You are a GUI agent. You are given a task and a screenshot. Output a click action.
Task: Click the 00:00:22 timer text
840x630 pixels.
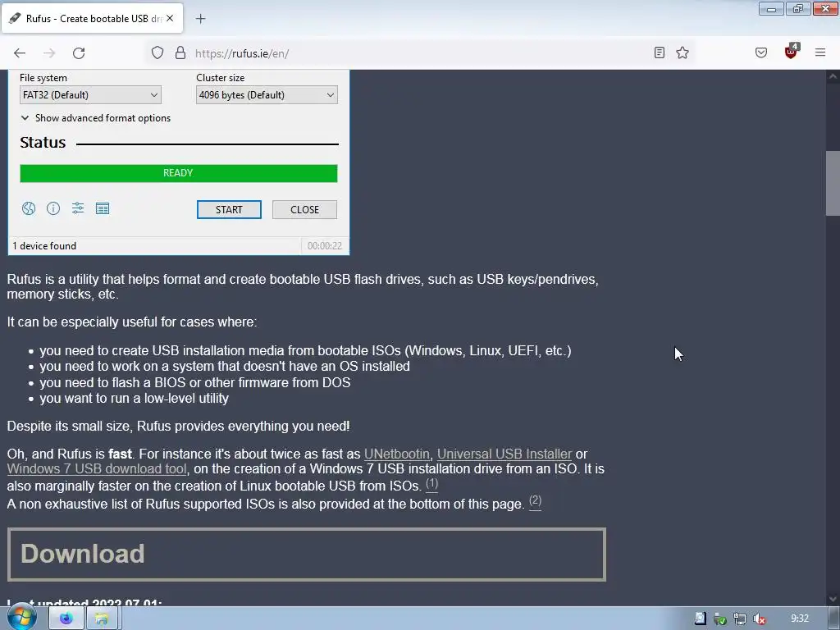[x=325, y=246]
